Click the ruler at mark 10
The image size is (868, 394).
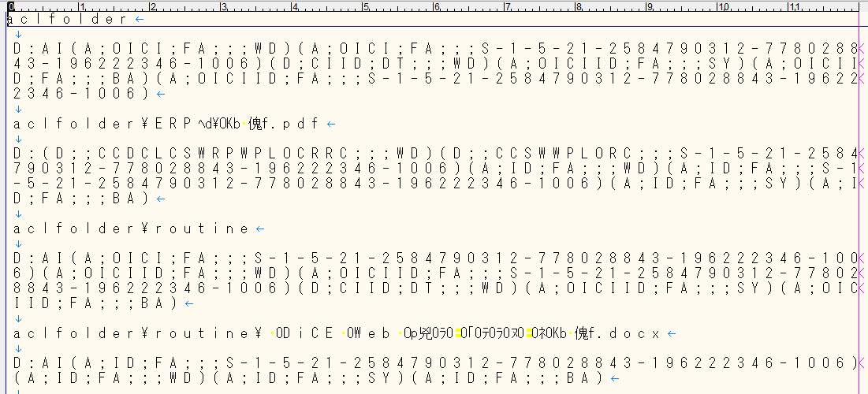[722, 7]
